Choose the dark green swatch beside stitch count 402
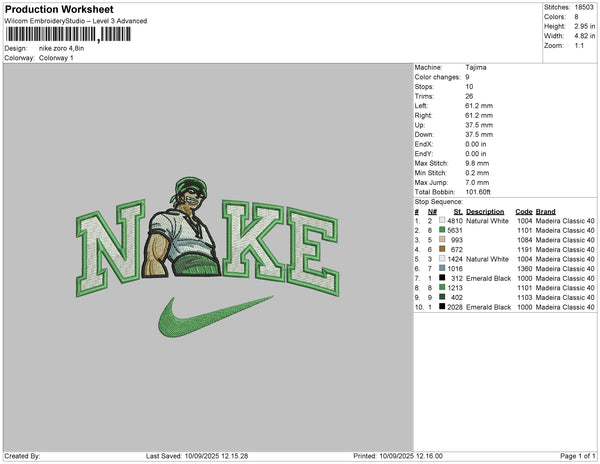 (x=442, y=297)
